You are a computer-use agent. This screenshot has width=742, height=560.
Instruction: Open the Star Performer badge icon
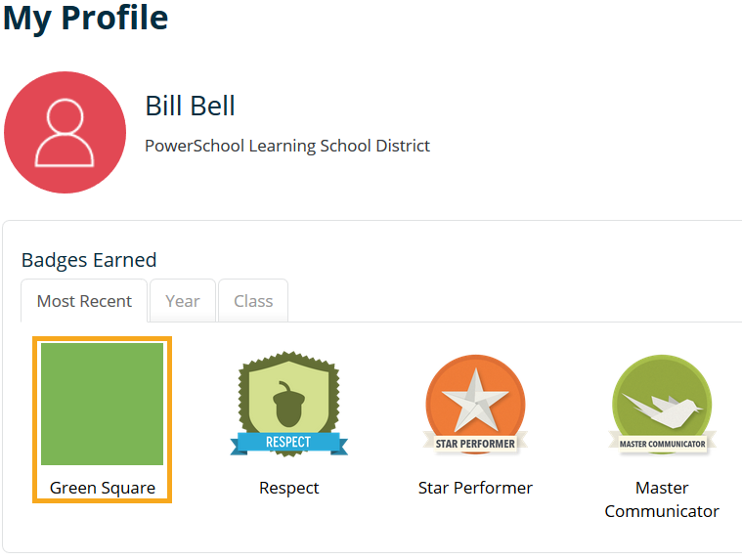(475, 405)
